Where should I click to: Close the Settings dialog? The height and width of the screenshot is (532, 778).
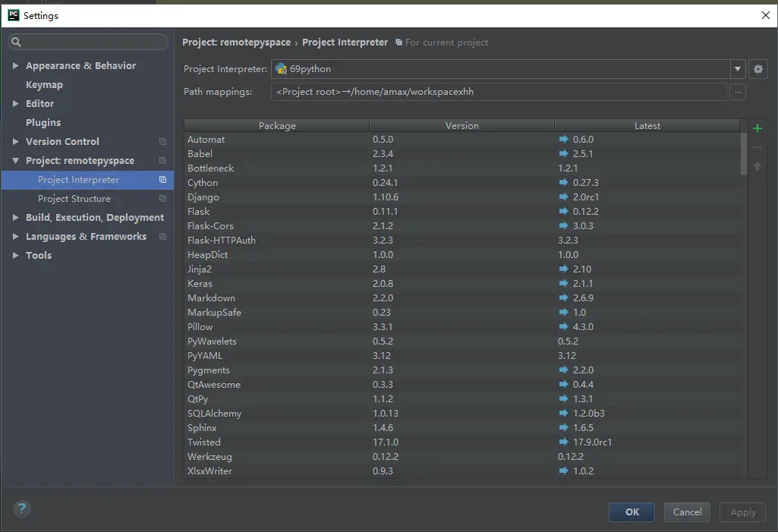(x=766, y=15)
